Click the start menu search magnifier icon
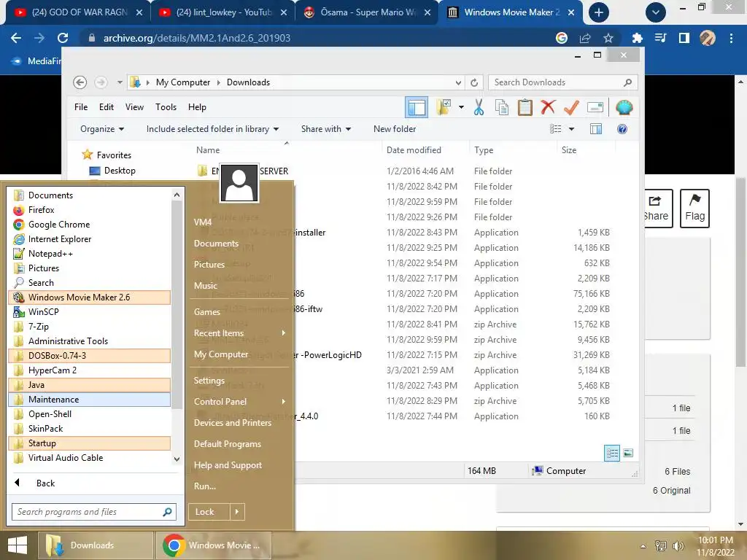The image size is (747, 560). pyautogui.click(x=167, y=512)
